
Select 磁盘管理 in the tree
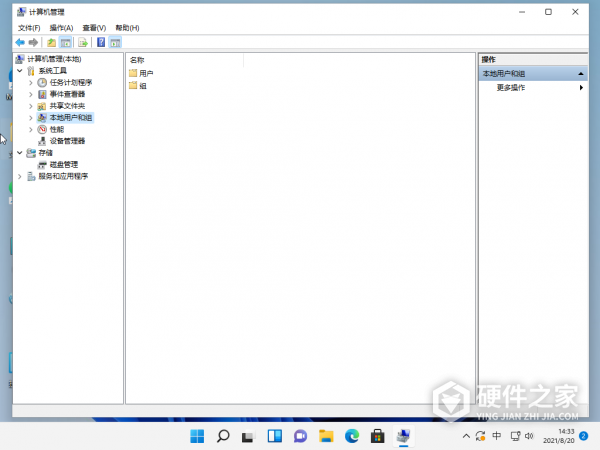[x=64, y=165]
